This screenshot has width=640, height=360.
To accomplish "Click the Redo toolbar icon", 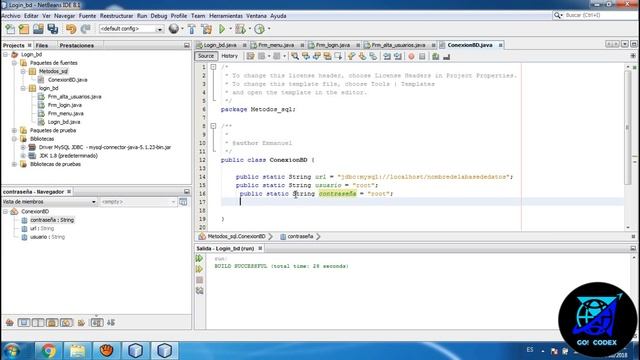I will 85,29.
